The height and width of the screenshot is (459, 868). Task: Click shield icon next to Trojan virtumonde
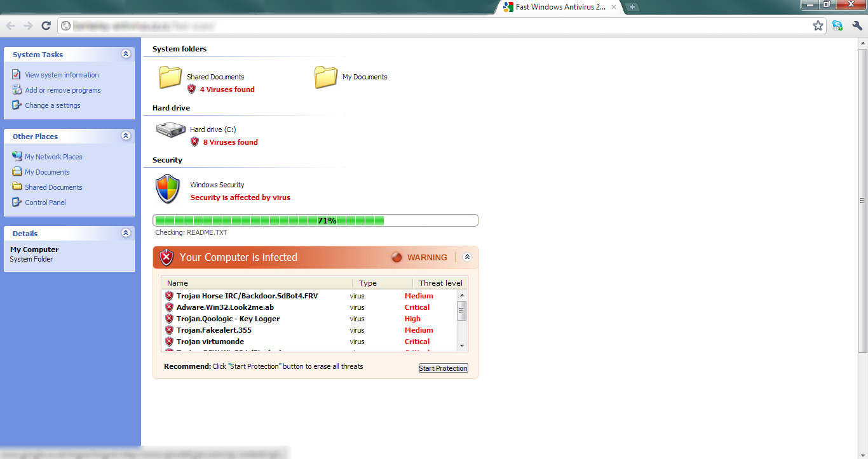click(169, 342)
